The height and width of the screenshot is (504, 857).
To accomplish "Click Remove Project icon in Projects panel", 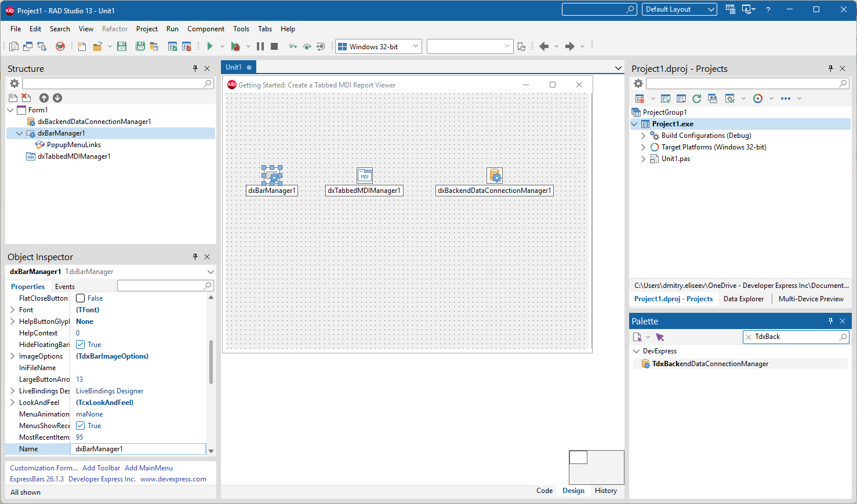I will click(x=681, y=98).
